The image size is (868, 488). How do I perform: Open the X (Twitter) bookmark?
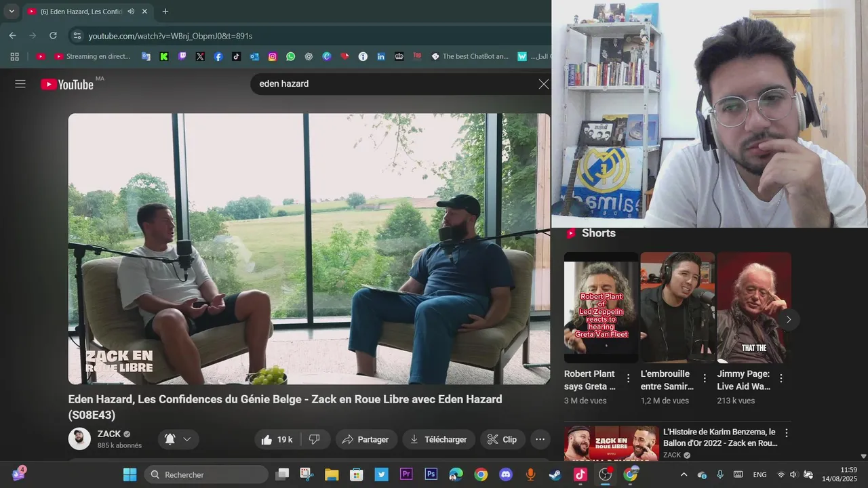pos(200,56)
